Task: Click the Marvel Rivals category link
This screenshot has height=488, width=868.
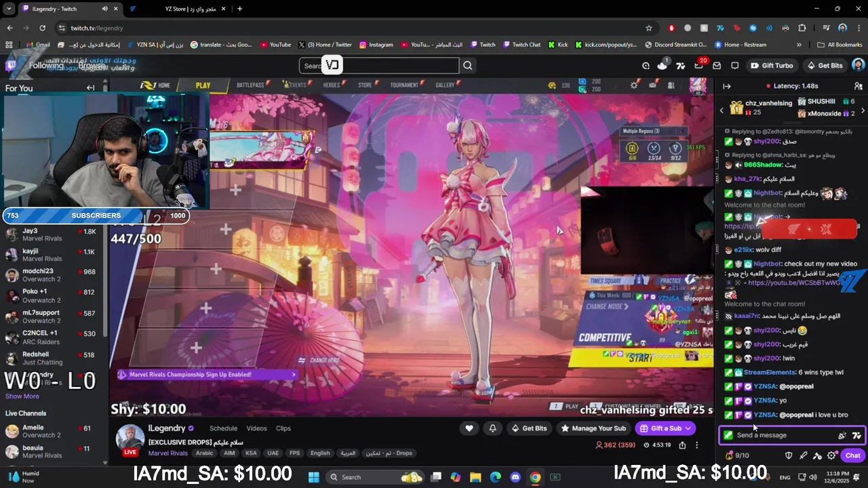Action: coord(168,453)
